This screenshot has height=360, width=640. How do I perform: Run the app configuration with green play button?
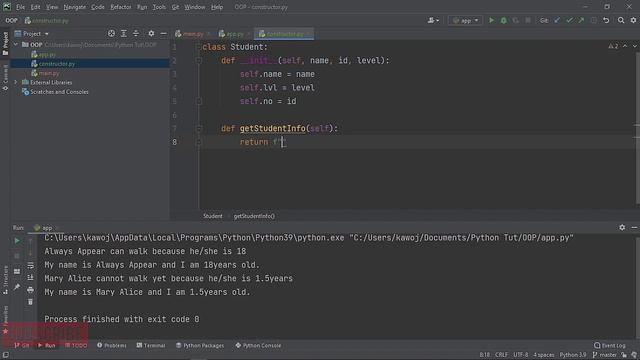point(491,20)
